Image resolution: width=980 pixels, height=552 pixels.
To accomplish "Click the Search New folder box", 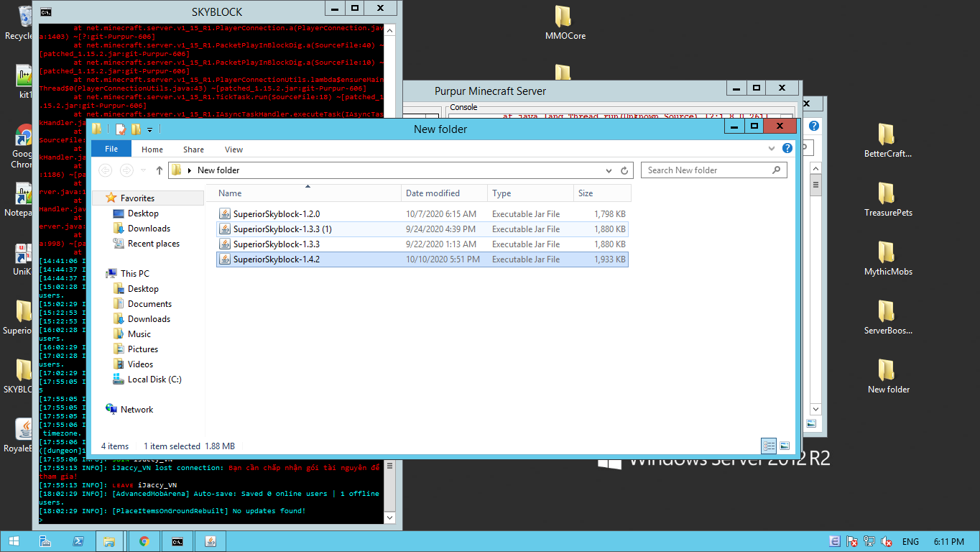I will (708, 170).
